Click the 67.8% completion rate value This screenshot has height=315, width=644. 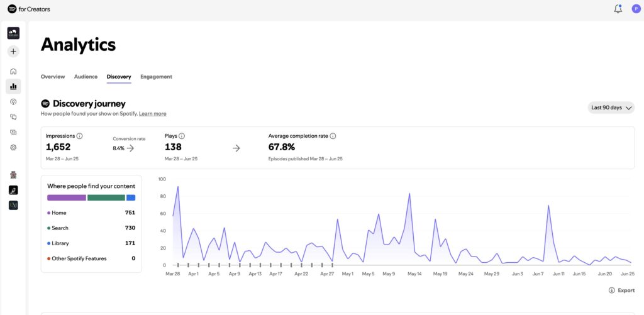pos(281,147)
